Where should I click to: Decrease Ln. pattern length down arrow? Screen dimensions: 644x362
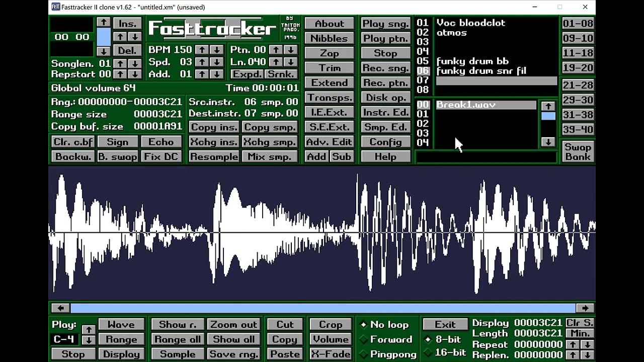[290, 62]
